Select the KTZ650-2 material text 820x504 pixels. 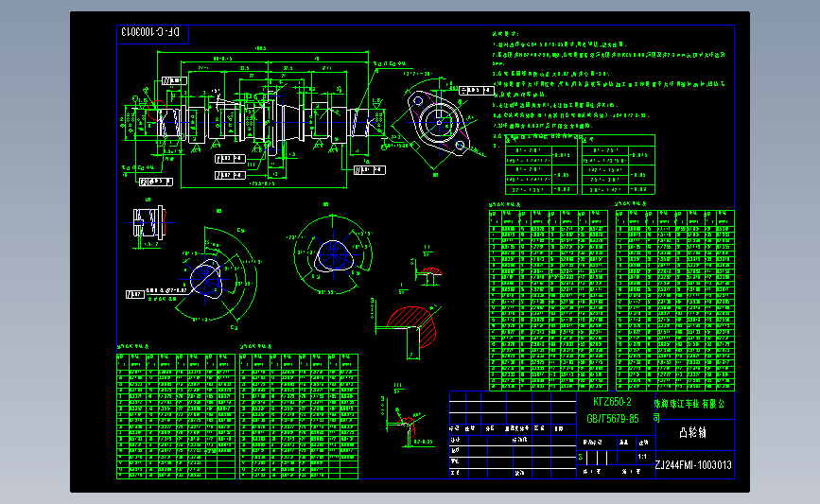tap(612, 402)
